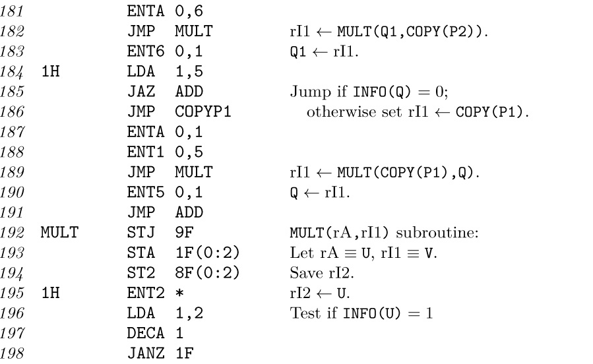Select comment MULT(COPY(P1),Q)
The height and width of the screenshot is (364, 593).
pyautogui.click(x=408, y=172)
